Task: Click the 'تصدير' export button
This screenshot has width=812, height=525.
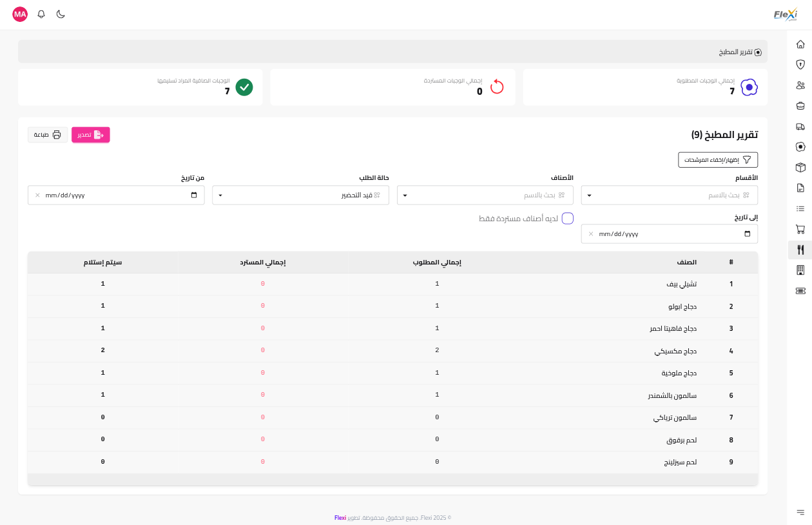Action: (x=91, y=135)
